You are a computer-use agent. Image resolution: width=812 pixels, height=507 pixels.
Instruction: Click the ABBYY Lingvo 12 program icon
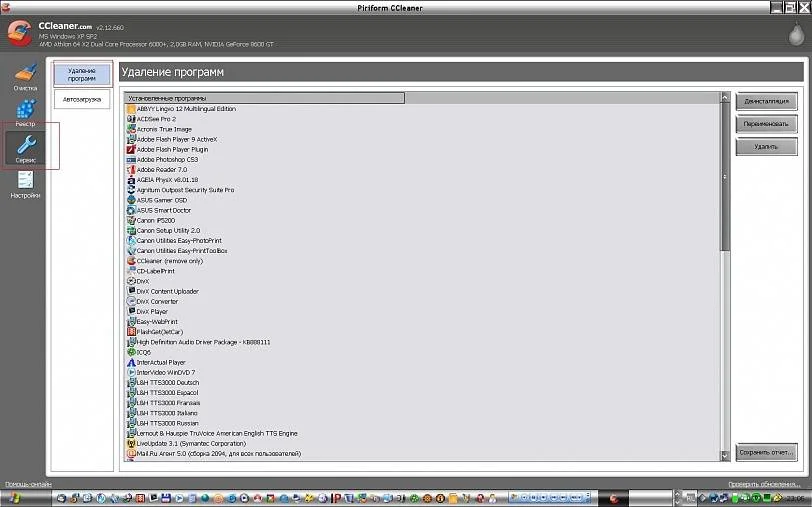131,109
